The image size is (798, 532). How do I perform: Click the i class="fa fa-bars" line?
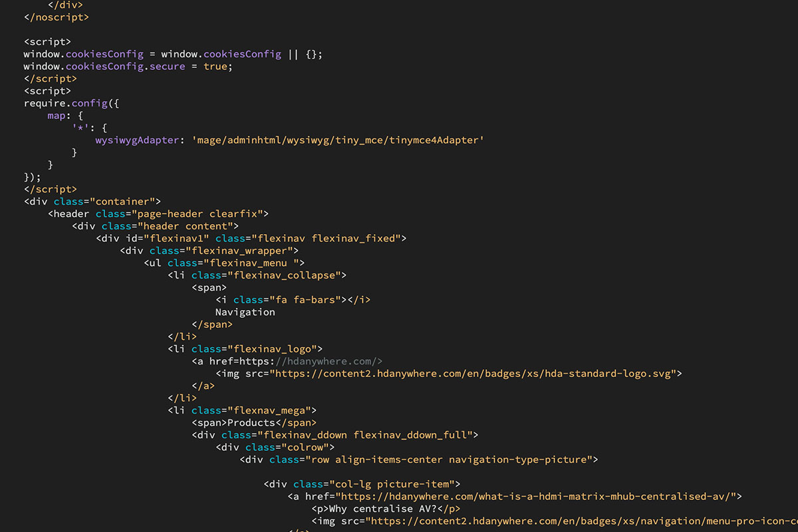pos(293,300)
